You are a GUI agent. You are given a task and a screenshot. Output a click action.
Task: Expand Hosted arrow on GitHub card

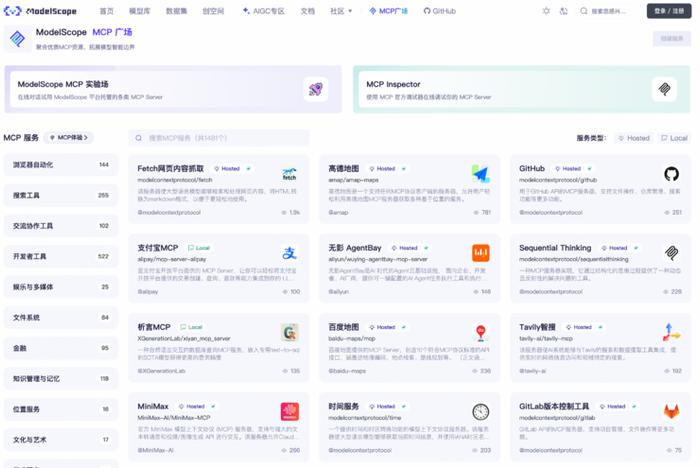pyautogui.click(x=590, y=169)
